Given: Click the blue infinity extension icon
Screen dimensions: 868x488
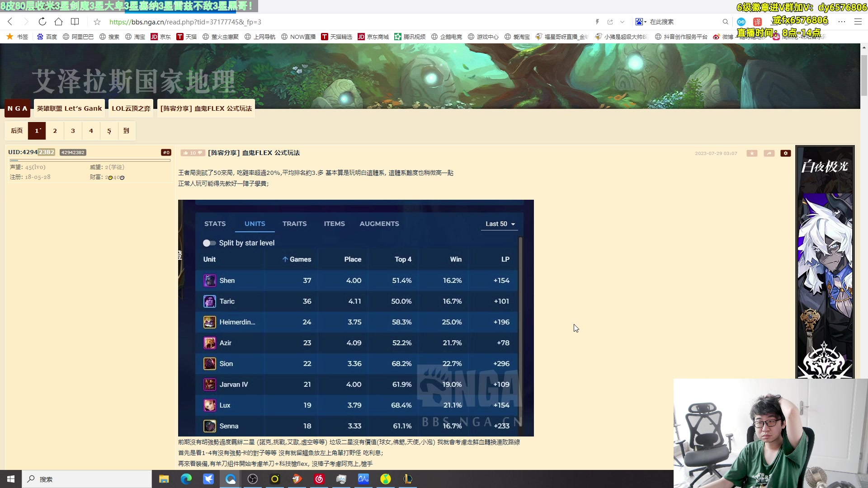Looking at the screenshot, I should click(x=741, y=22).
